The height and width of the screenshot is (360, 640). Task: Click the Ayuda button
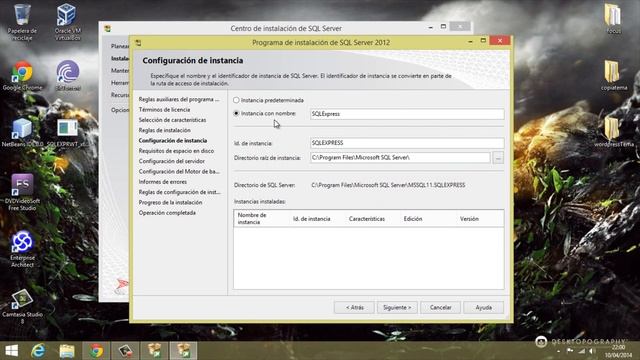click(483, 307)
